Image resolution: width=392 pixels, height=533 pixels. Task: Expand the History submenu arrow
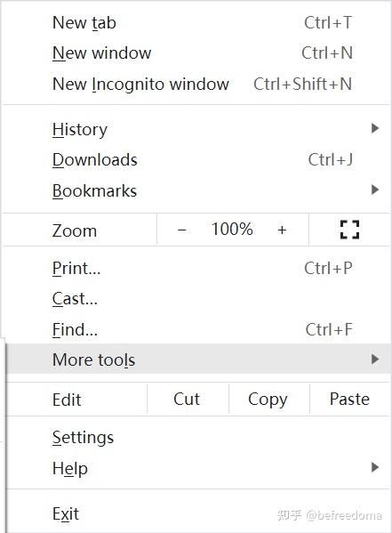click(375, 128)
